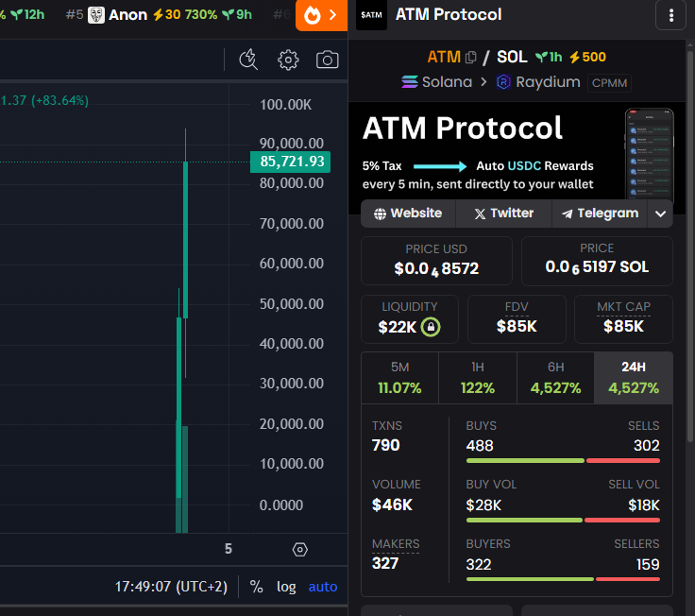This screenshot has width=695, height=616.
Task: Open the trending fire button
Action: (x=321, y=15)
